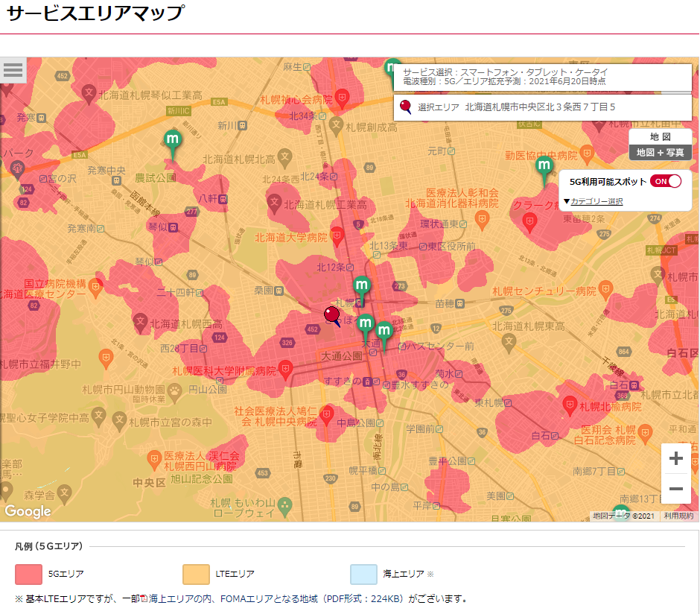This screenshot has width=700, height=614.
Task: Open the 海上エリア FOMA PDF link
Action: (276, 599)
